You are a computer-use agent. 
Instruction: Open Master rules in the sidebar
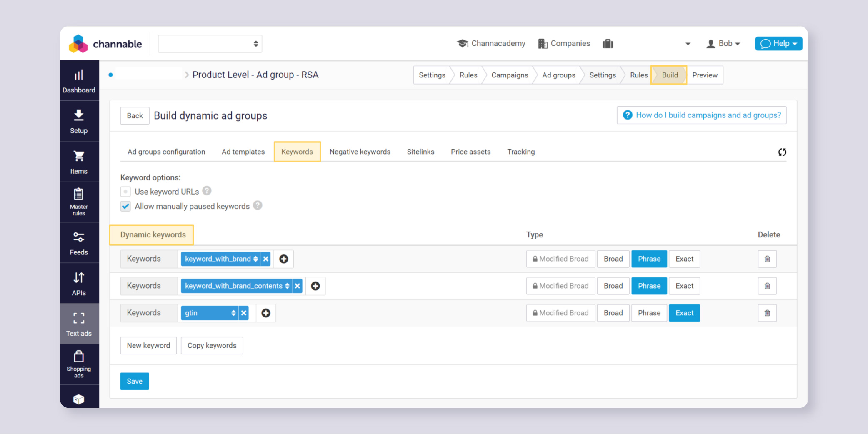79,202
